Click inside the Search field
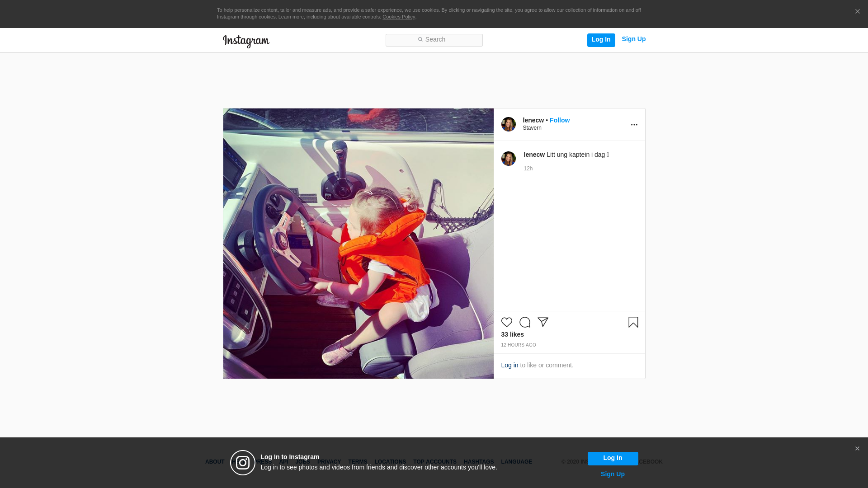The height and width of the screenshot is (488, 868). pos(434,40)
